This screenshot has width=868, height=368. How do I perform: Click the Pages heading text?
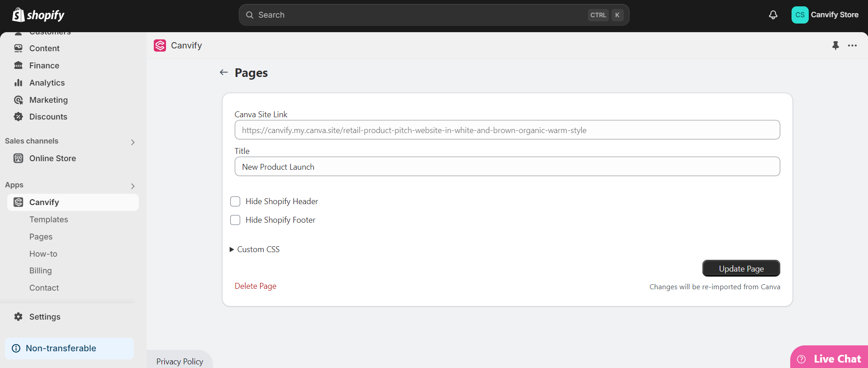pyautogui.click(x=251, y=73)
